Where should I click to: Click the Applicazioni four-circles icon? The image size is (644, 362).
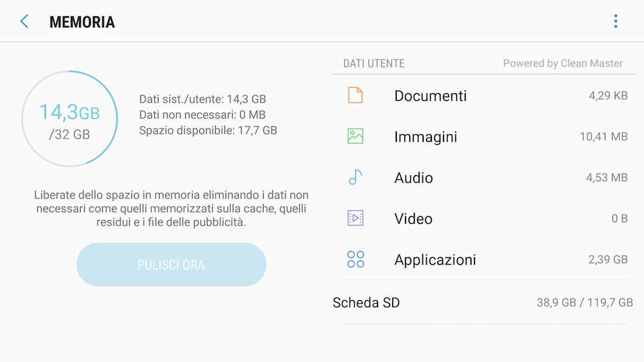(355, 259)
